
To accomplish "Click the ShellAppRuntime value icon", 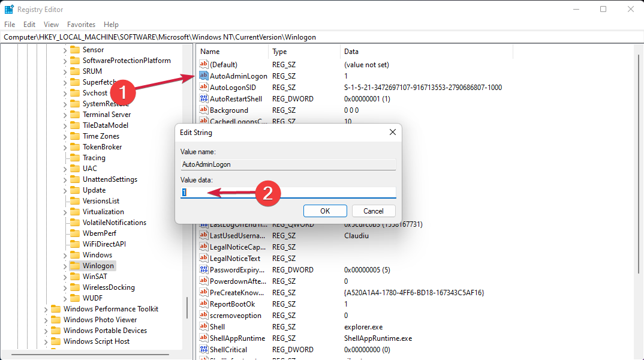I will coord(204,338).
